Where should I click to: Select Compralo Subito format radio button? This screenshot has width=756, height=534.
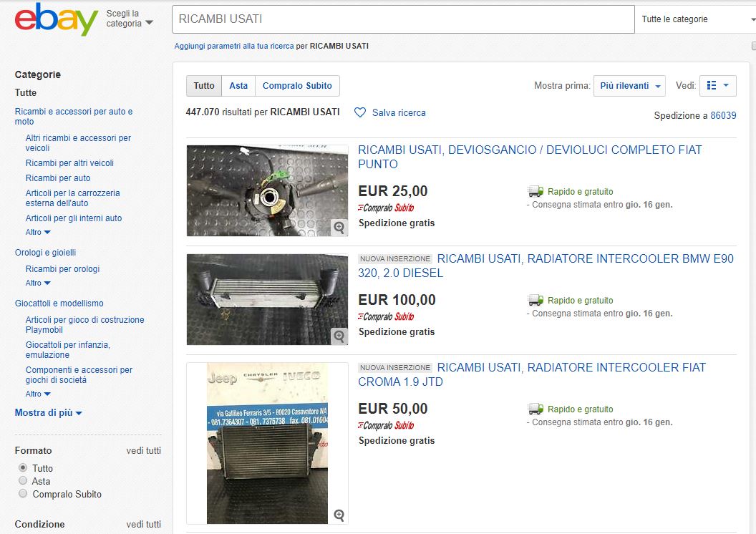coord(23,493)
